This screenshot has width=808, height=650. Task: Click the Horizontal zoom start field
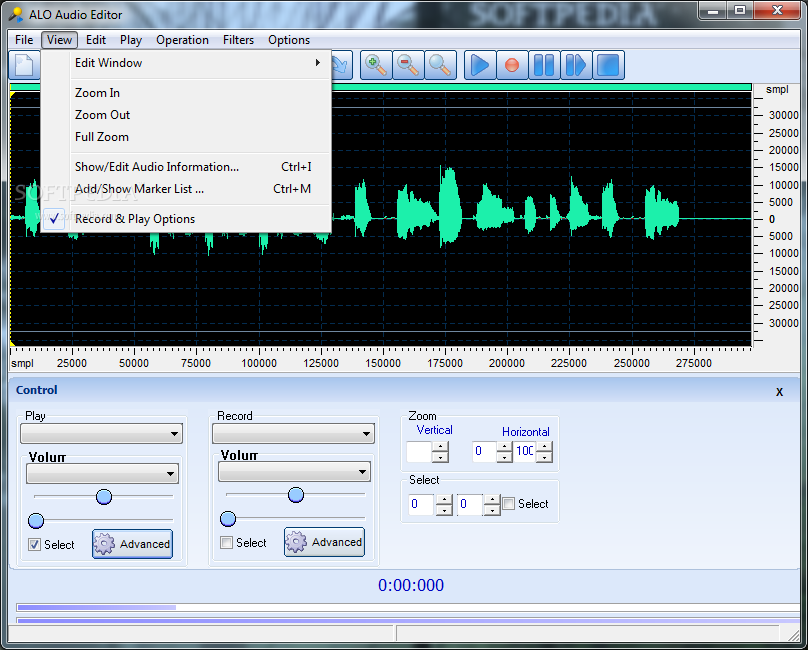[x=484, y=452]
